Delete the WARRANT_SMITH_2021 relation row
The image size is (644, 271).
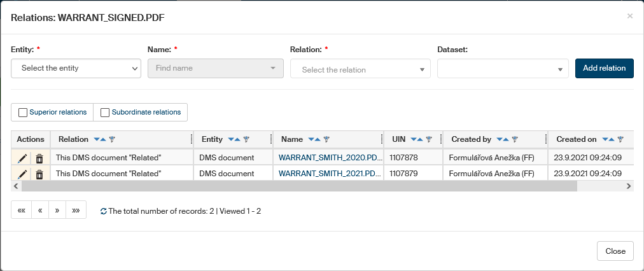click(39, 173)
